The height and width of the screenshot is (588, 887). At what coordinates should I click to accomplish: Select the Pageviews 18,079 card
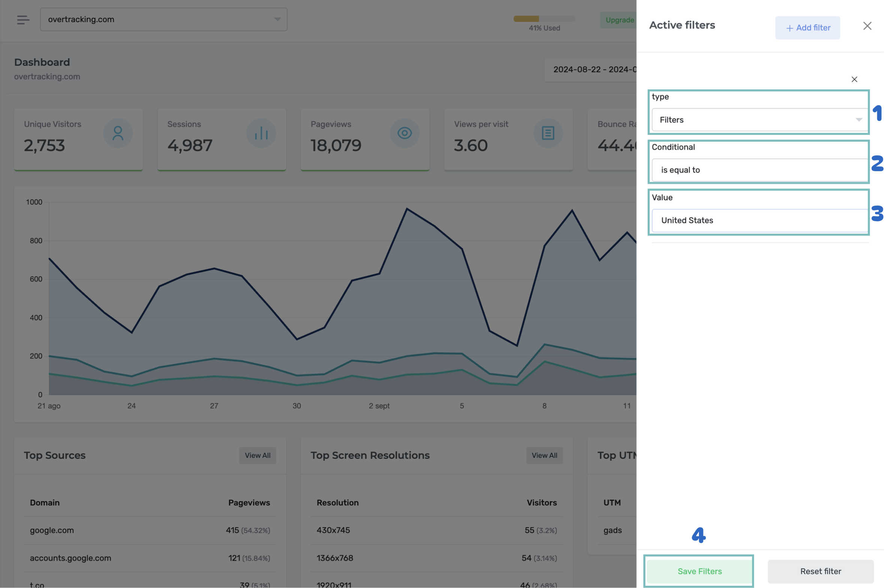tap(365, 139)
